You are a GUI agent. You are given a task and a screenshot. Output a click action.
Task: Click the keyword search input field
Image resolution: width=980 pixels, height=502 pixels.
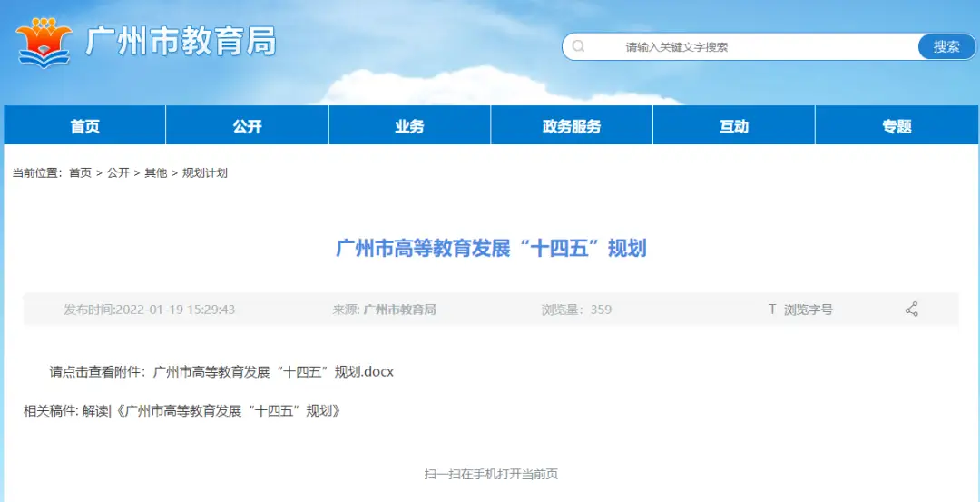point(740,47)
